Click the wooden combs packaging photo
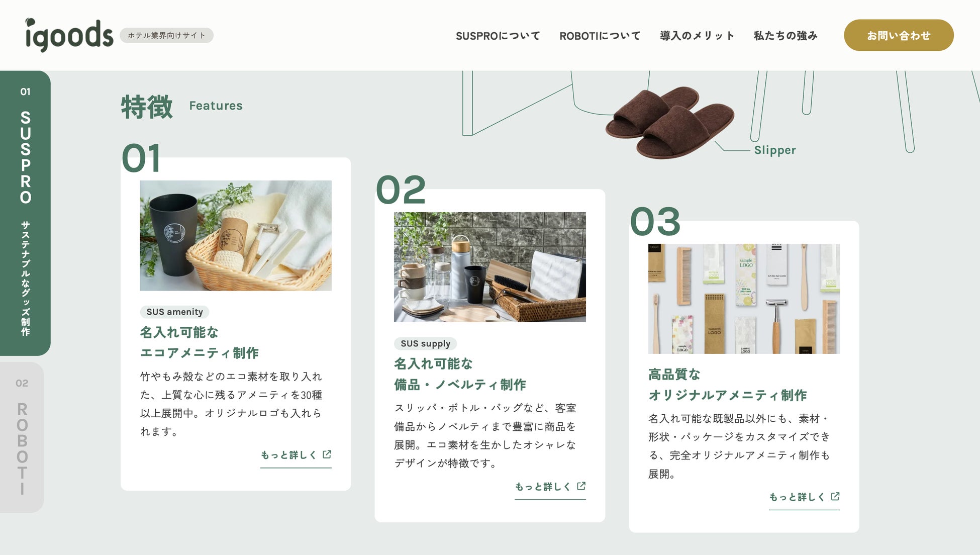The width and height of the screenshot is (980, 555). [744, 299]
